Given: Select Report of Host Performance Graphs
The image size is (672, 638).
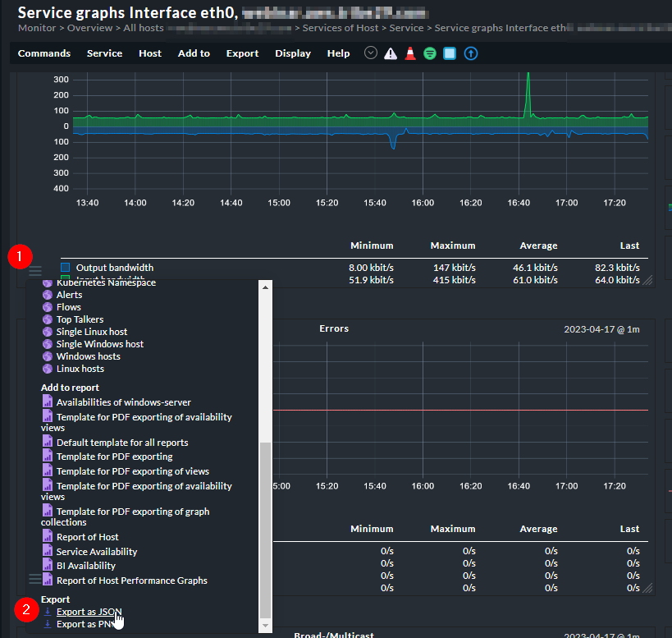Looking at the screenshot, I should click(131, 581).
